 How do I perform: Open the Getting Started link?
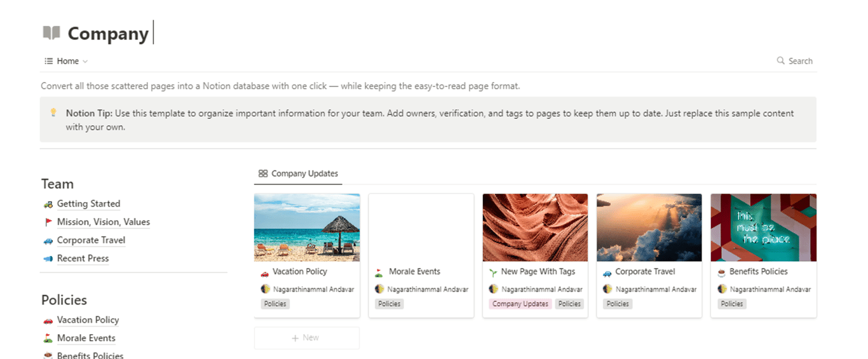click(88, 204)
